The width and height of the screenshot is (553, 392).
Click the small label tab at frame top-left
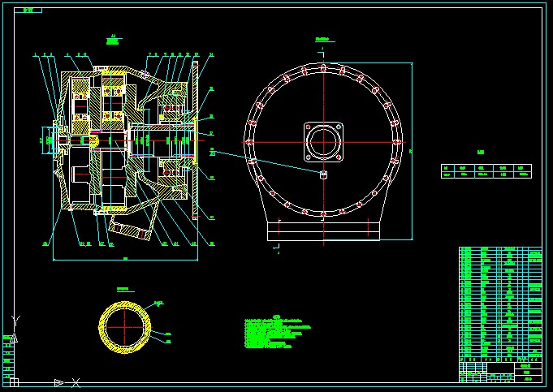28,11
